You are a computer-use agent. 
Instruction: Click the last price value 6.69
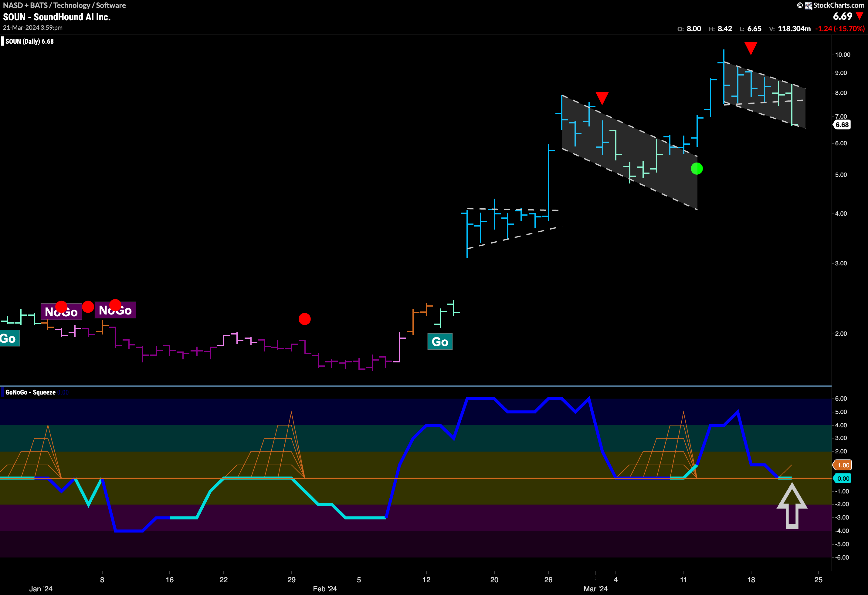pos(843,16)
